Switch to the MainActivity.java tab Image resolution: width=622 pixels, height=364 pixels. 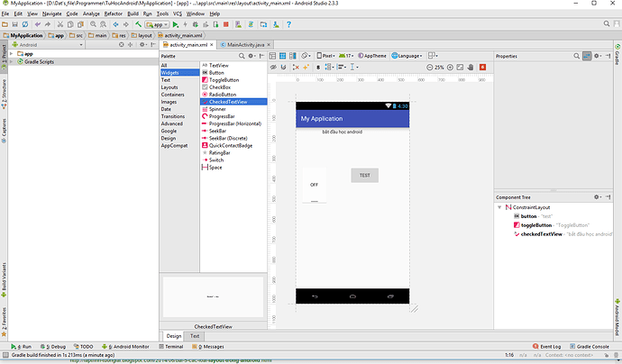click(x=245, y=44)
